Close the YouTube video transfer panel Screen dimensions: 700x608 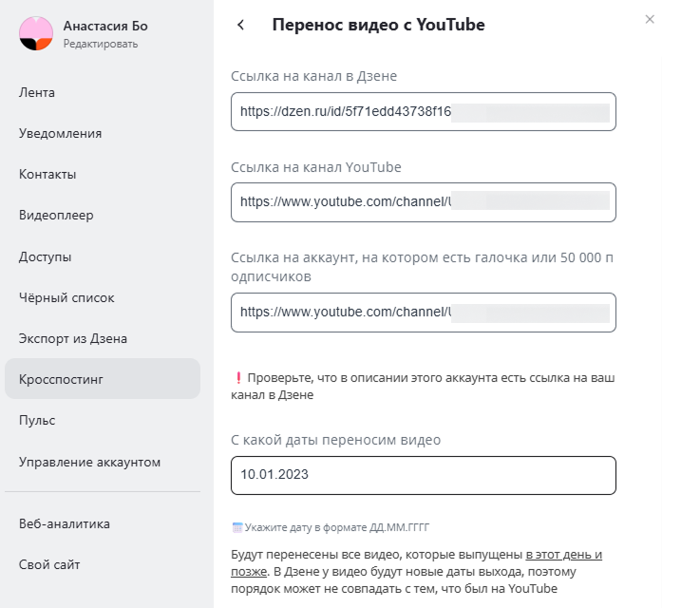(650, 19)
